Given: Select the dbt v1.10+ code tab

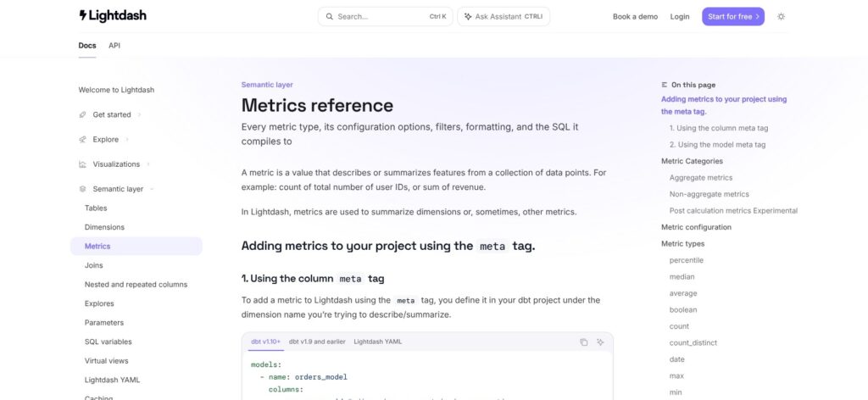Looking at the screenshot, I should pos(265,342).
